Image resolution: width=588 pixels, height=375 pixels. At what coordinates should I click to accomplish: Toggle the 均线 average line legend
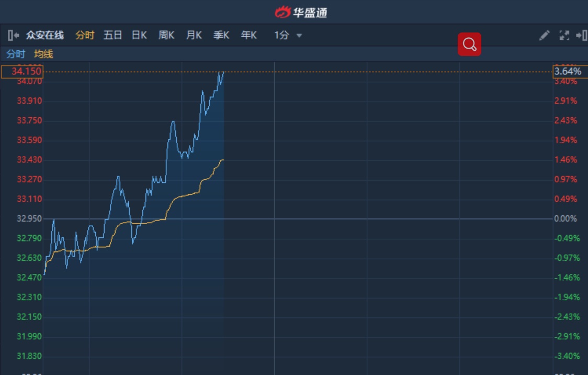43,54
